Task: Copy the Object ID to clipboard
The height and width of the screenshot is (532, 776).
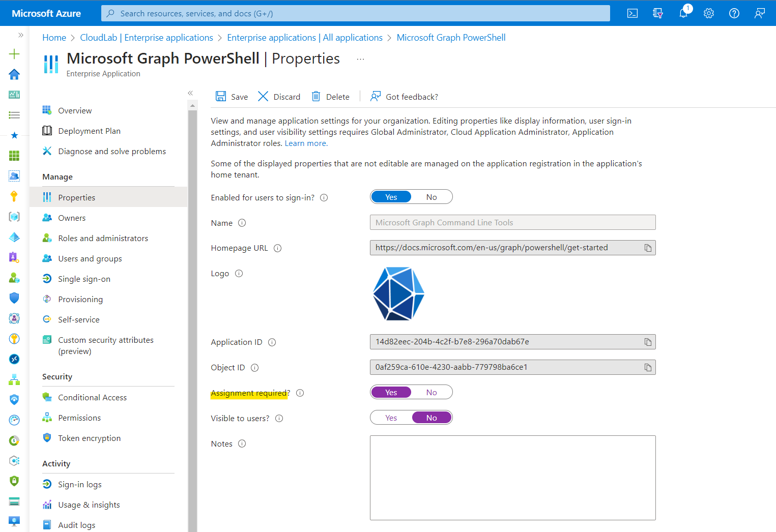Action: (x=648, y=367)
